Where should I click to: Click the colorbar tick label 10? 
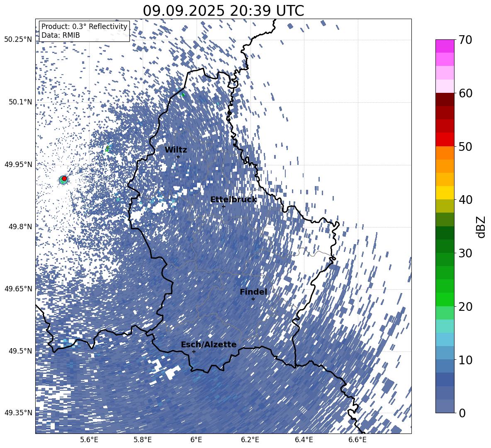coord(465,360)
